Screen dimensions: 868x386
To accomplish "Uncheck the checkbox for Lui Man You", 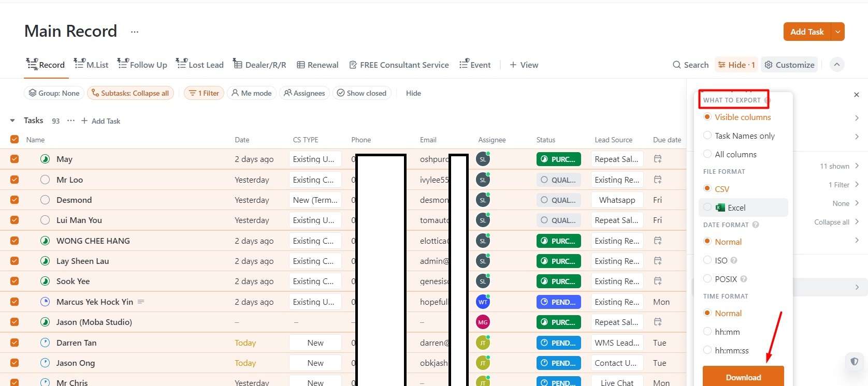I will (x=15, y=220).
